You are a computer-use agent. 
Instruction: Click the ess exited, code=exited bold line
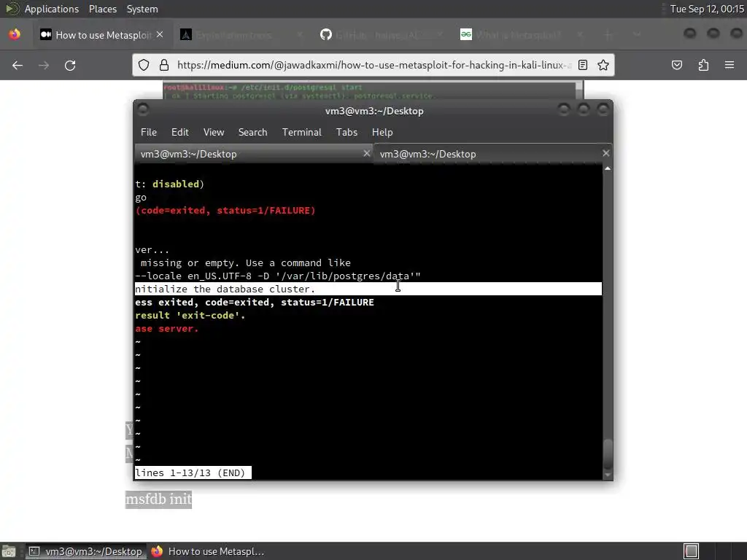[255, 303]
